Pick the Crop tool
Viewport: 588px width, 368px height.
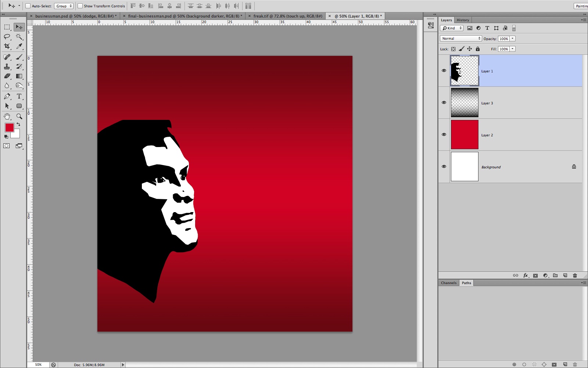(x=7, y=46)
